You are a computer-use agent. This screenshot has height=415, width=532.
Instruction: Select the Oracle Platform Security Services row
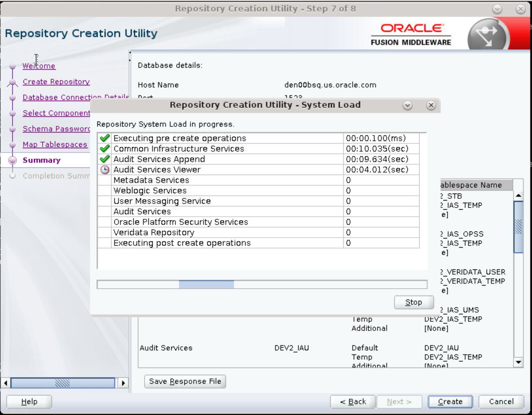pos(258,222)
